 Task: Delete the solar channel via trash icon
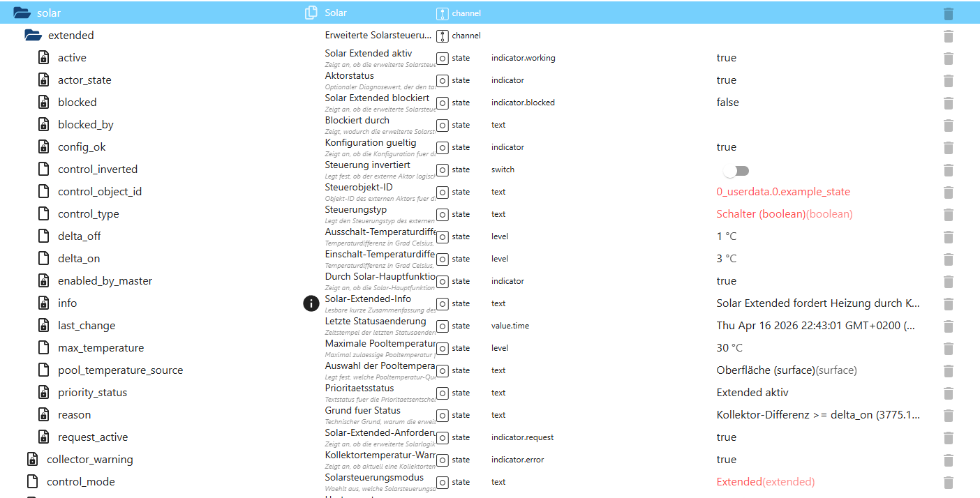[948, 13]
